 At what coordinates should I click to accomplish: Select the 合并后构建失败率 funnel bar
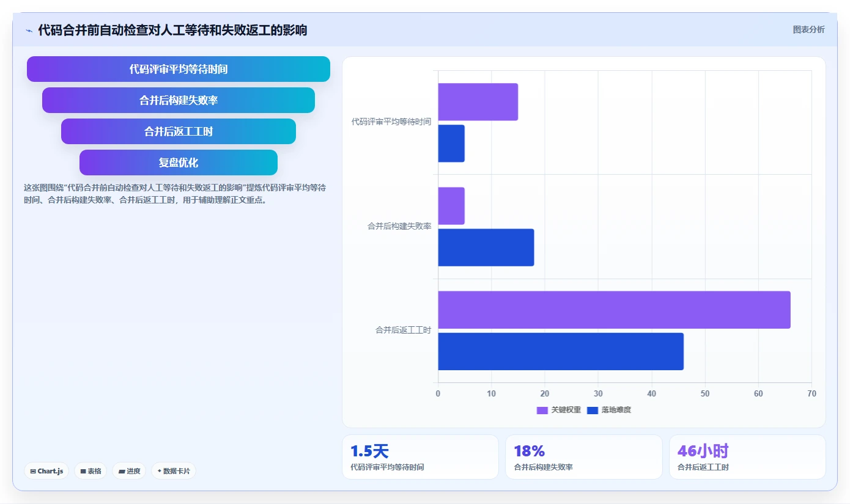179,100
